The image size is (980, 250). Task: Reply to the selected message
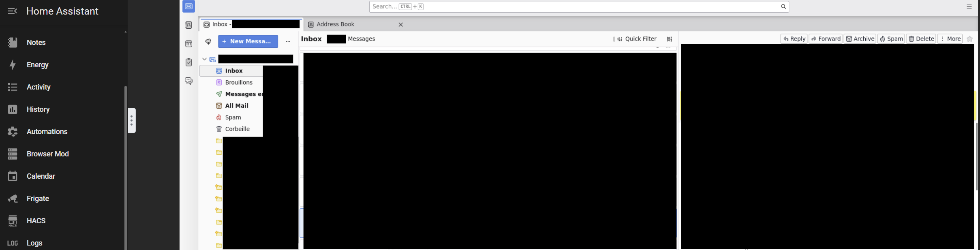(x=794, y=39)
